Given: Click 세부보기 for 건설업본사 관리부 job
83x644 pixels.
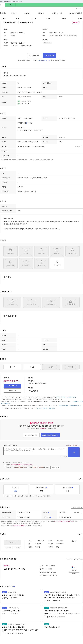Looking at the screenshot, I should [74, 574].
